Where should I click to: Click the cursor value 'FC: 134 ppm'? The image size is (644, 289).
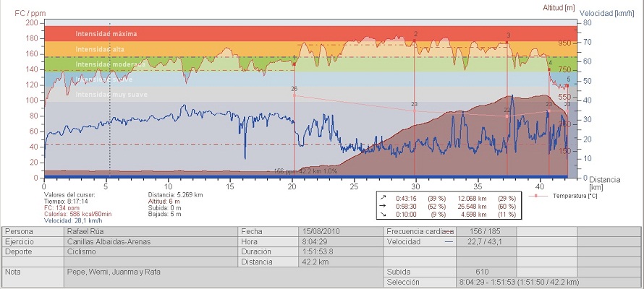(x=61, y=208)
